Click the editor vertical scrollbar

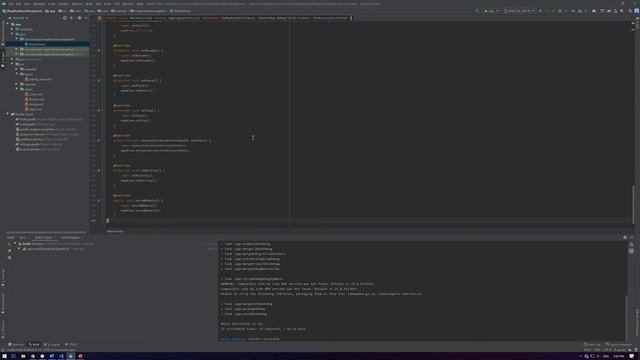point(633,204)
